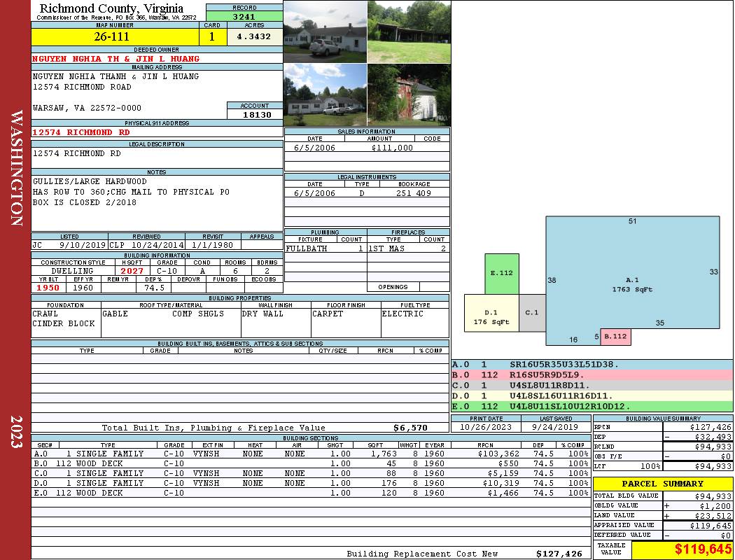Image resolution: width=735 pixels, height=560 pixels.
Task: Click the red taxable value $119,645
Action: pos(682,550)
